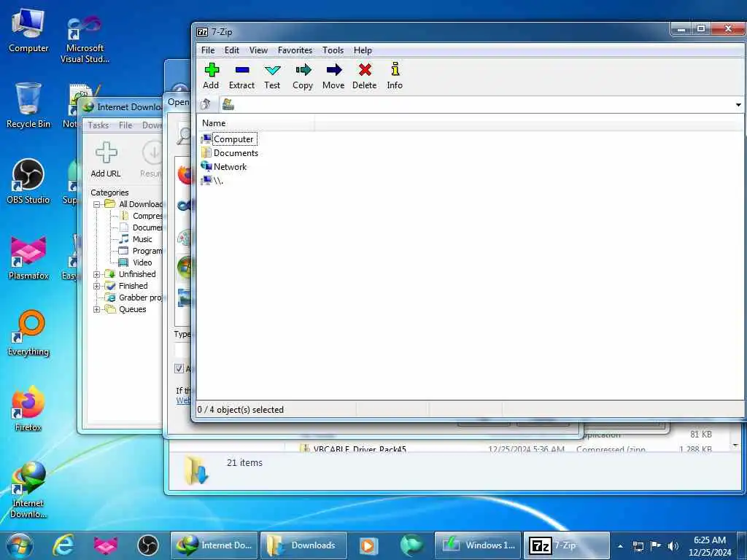Open the Help menu in 7-Zip

pyautogui.click(x=363, y=50)
